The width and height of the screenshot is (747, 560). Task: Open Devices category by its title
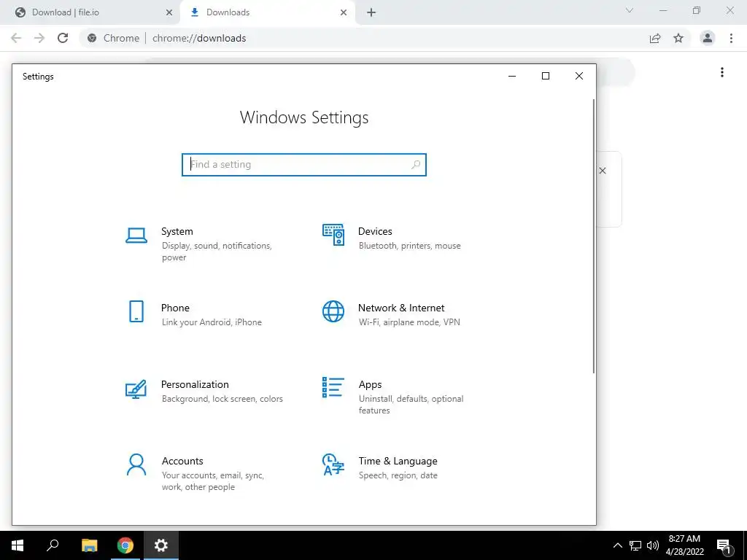pyautogui.click(x=375, y=231)
